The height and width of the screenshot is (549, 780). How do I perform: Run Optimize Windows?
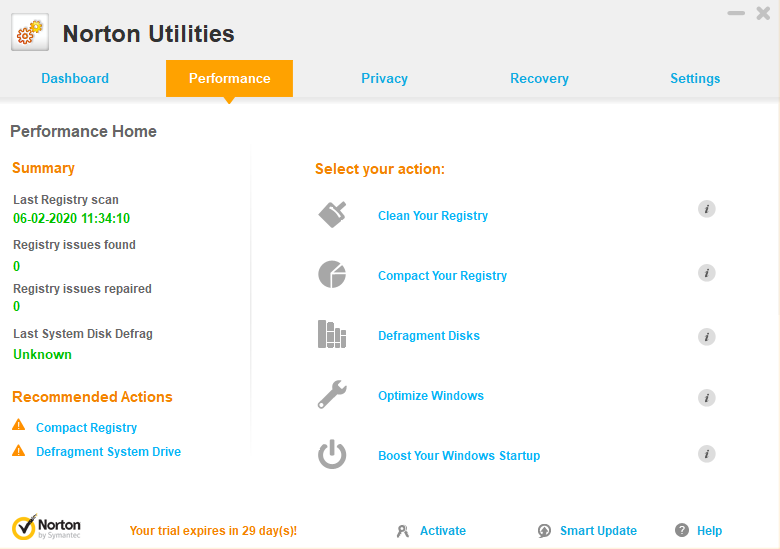click(431, 396)
